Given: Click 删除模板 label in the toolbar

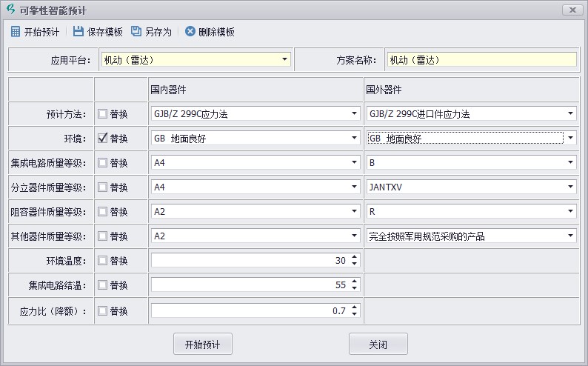Looking at the screenshot, I should (x=216, y=33).
